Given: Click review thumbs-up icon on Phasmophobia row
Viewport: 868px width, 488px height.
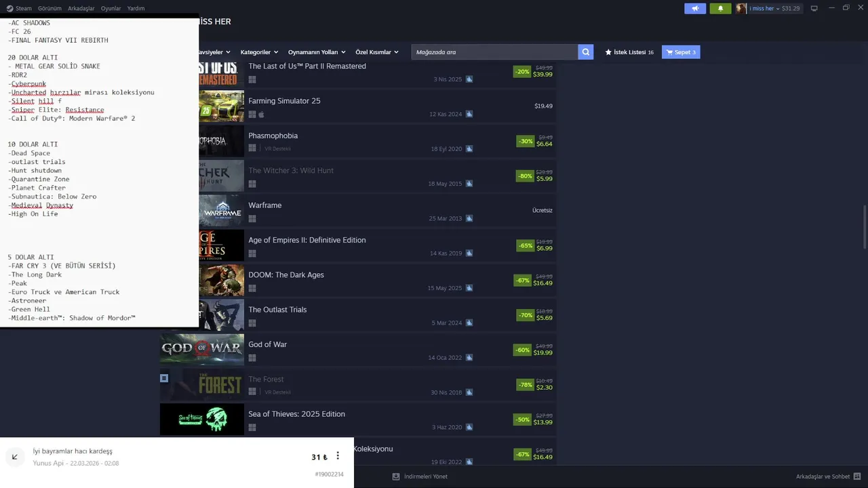Looking at the screenshot, I should coord(469,149).
